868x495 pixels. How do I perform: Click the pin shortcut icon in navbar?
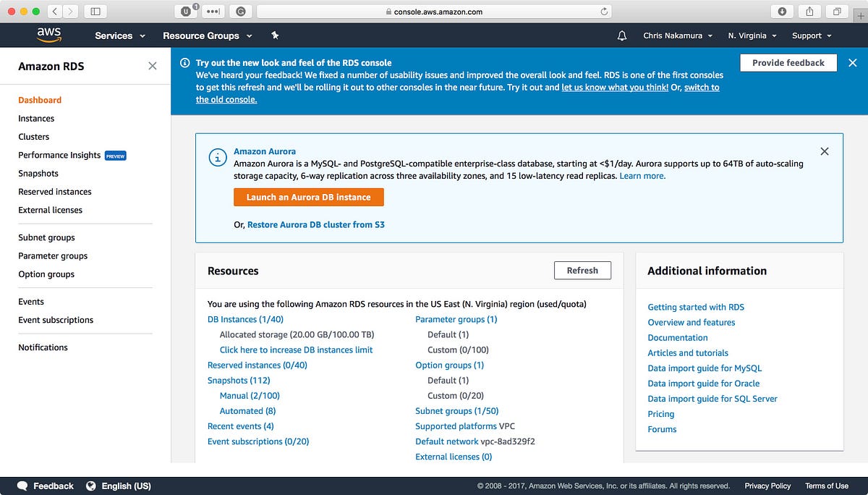[275, 35]
